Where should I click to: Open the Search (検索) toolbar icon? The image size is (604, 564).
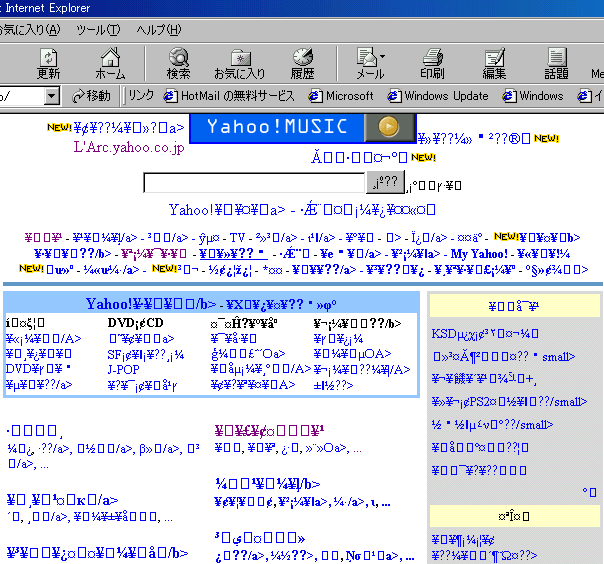178,63
